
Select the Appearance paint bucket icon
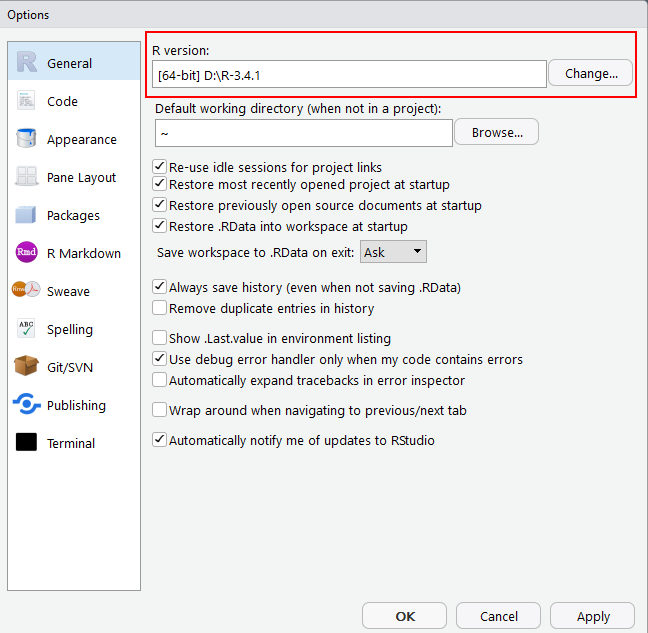click(x=26, y=139)
